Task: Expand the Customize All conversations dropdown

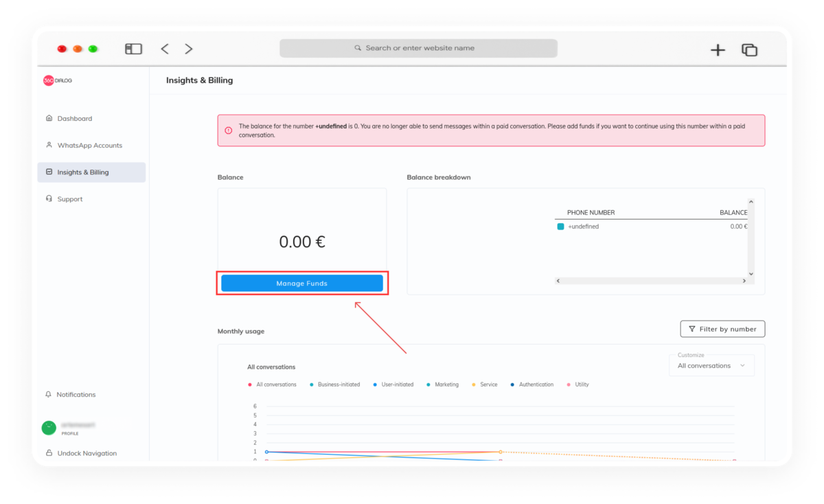Action: (x=711, y=365)
